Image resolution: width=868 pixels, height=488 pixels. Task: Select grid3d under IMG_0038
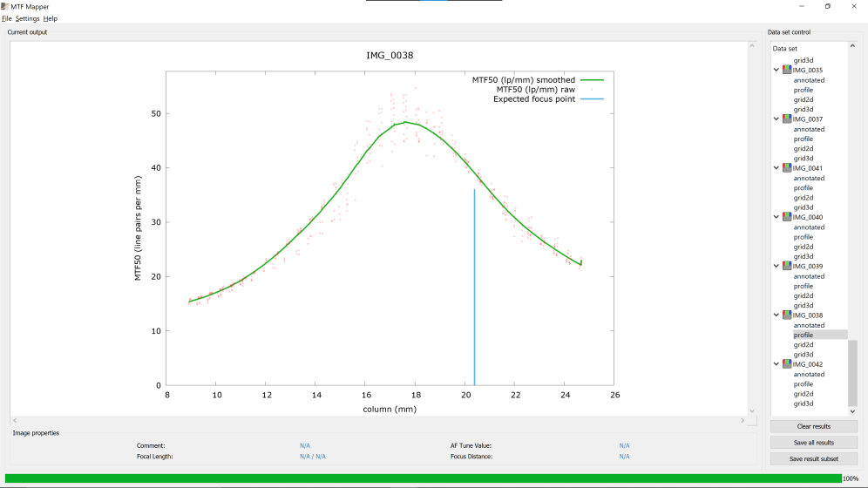click(804, 355)
